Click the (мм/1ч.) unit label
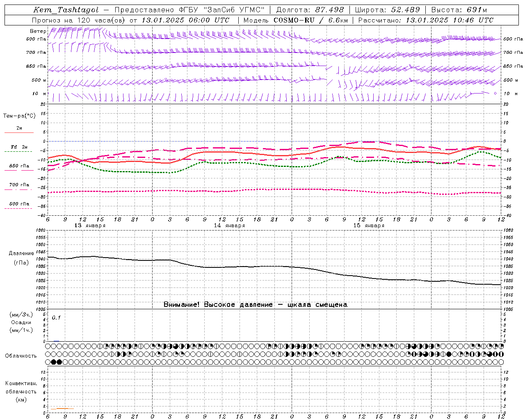Image resolution: width=525 pixels, height=420 pixels. tap(21, 330)
